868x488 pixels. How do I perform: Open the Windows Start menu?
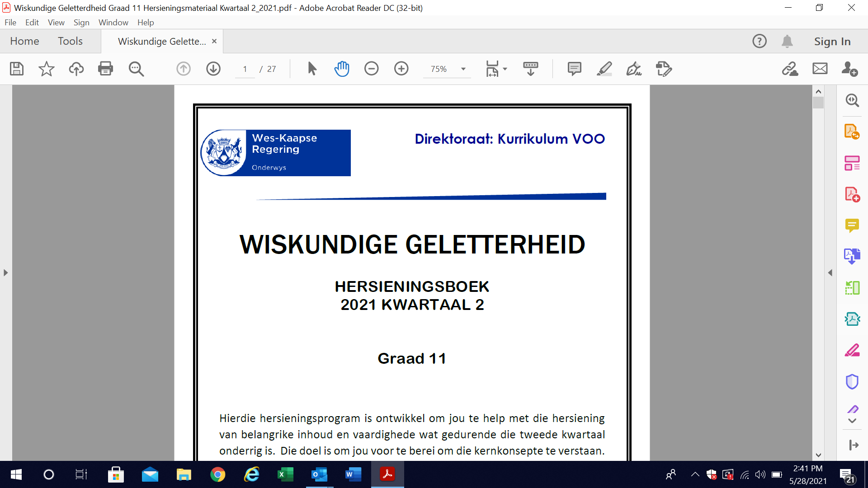16,474
